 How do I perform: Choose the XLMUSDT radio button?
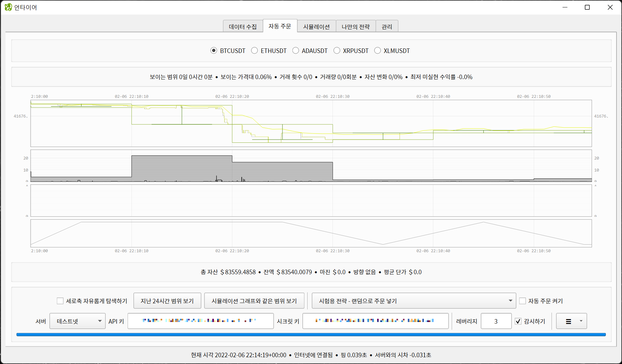(377, 51)
